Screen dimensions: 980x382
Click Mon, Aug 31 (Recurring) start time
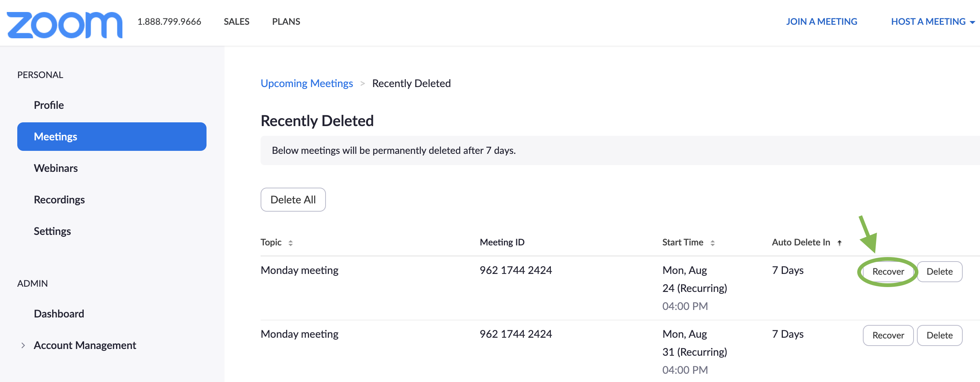click(x=695, y=343)
